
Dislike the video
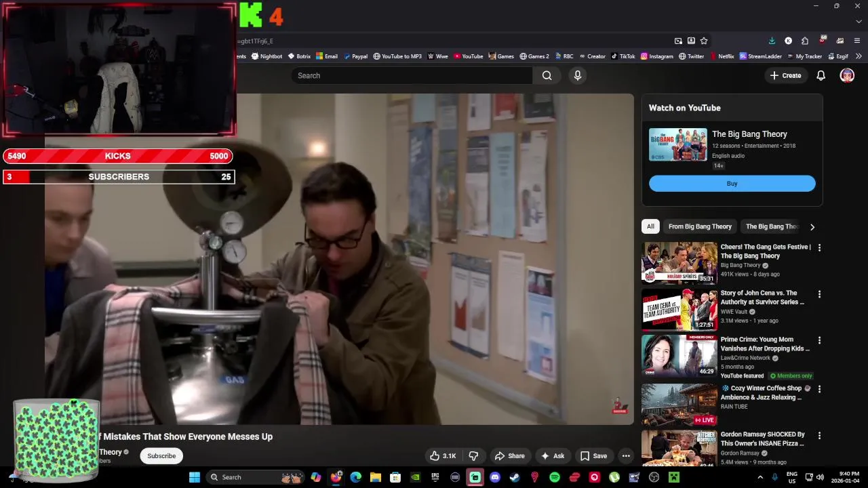point(473,455)
